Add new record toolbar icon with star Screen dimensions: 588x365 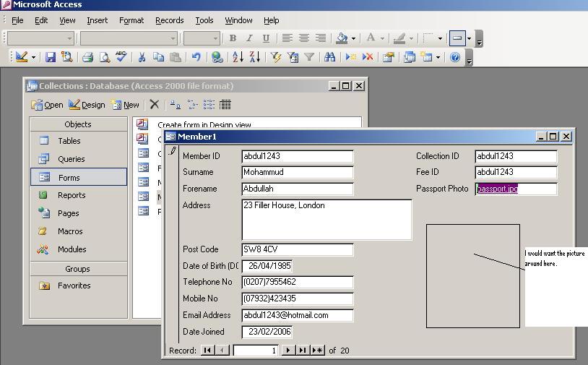pos(350,57)
